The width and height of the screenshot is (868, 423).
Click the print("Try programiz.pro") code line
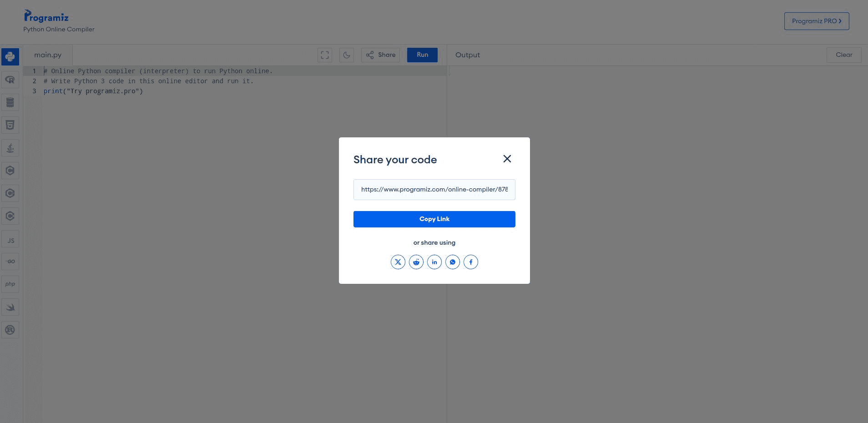pyautogui.click(x=93, y=91)
